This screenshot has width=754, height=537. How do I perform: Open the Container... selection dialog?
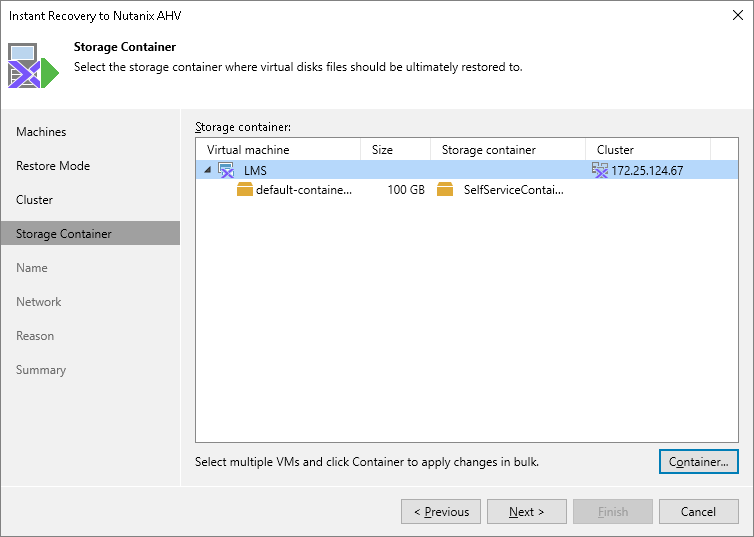pyautogui.click(x=699, y=462)
